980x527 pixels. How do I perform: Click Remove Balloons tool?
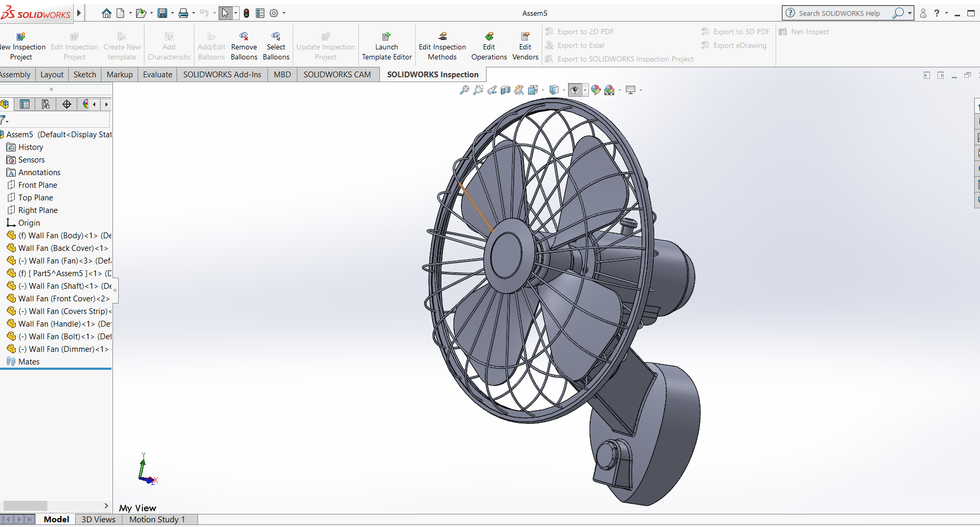coord(244,46)
